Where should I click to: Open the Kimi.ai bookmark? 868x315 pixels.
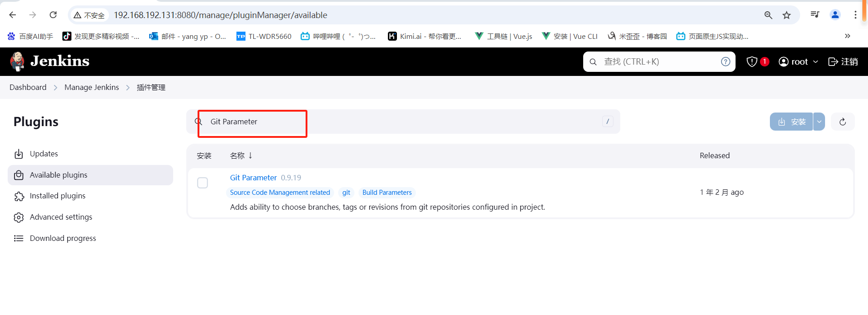click(425, 36)
